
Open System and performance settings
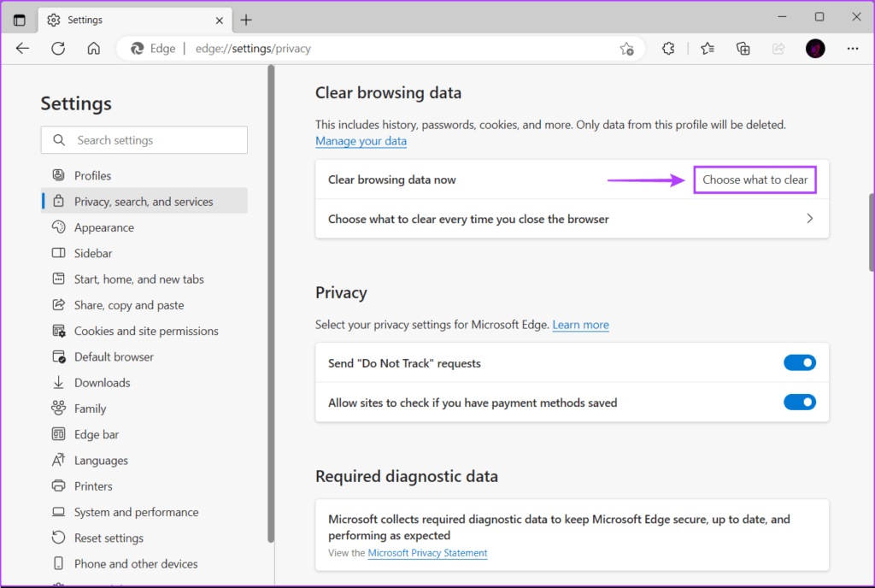[136, 512]
